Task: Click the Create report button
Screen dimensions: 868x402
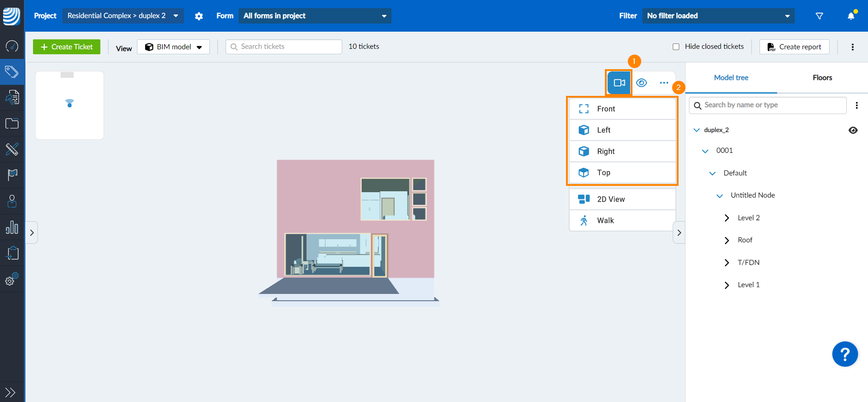Action: pos(794,47)
